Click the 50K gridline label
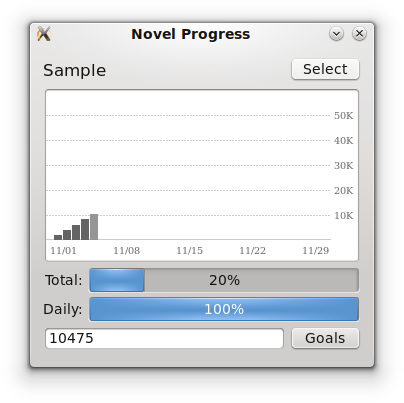Image resolution: width=404 pixels, height=403 pixels. pyautogui.click(x=344, y=116)
